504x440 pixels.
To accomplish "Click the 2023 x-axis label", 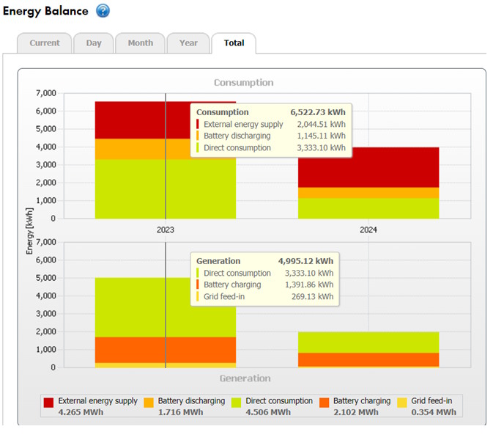I will [x=166, y=230].
